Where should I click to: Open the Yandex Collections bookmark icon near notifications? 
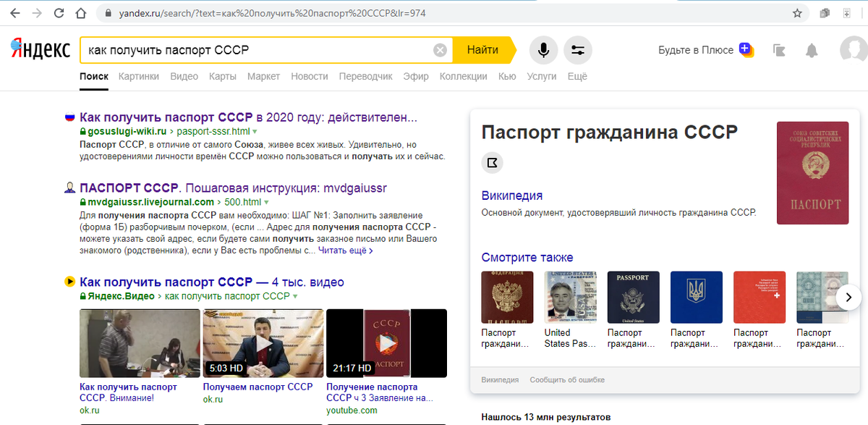(x=779, y=50)
